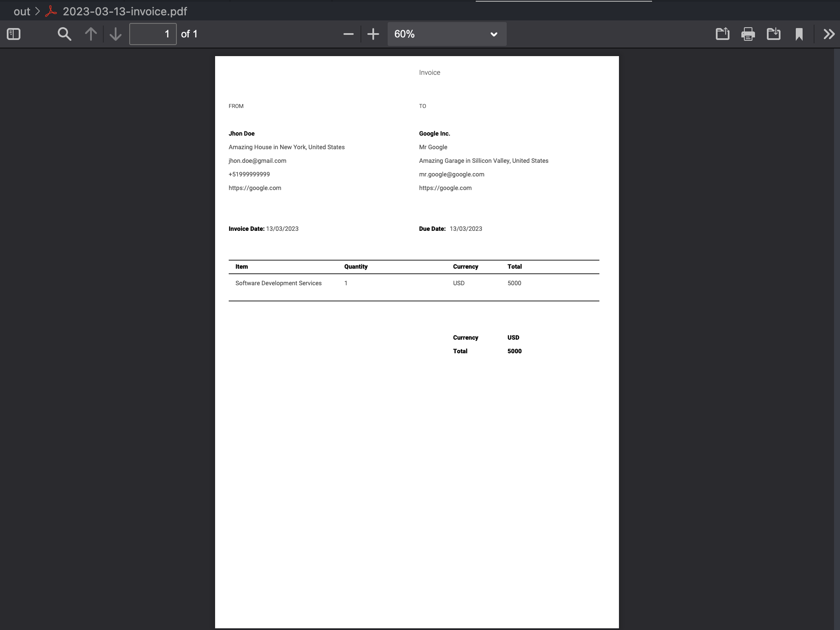The image size is (840, 630).
Task: Click 2023-03-13-invoice.pdf breadcrumb item
Action: (x=125, y=11)
